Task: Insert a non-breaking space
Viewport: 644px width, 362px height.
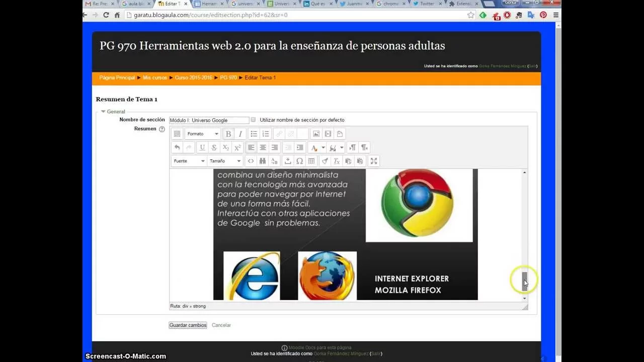Action: (x=288, y=161)
